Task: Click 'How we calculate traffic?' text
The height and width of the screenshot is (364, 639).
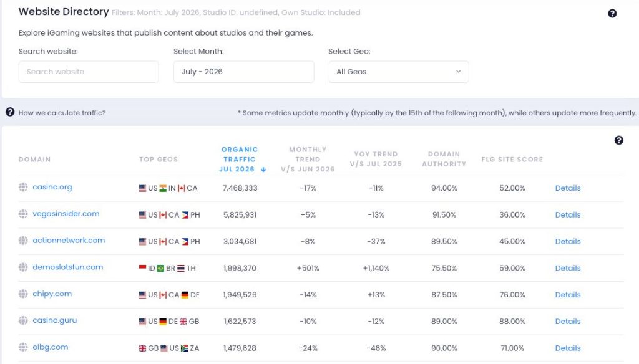Action: tap(62, 113)
